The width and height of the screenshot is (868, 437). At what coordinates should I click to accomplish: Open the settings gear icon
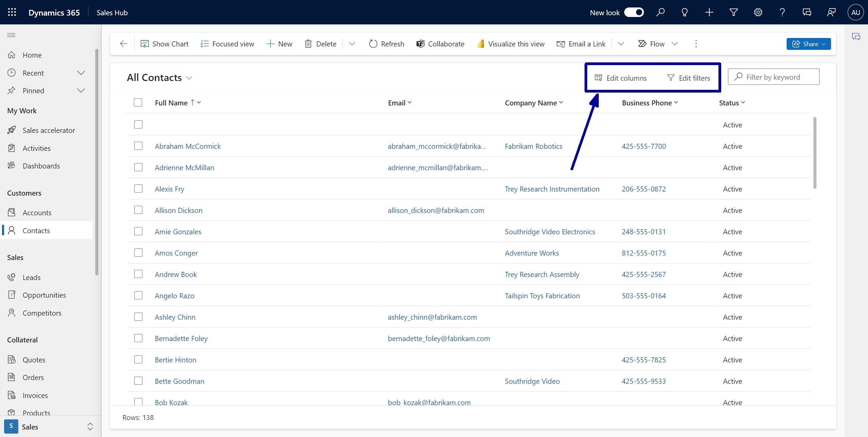(758, 13)
